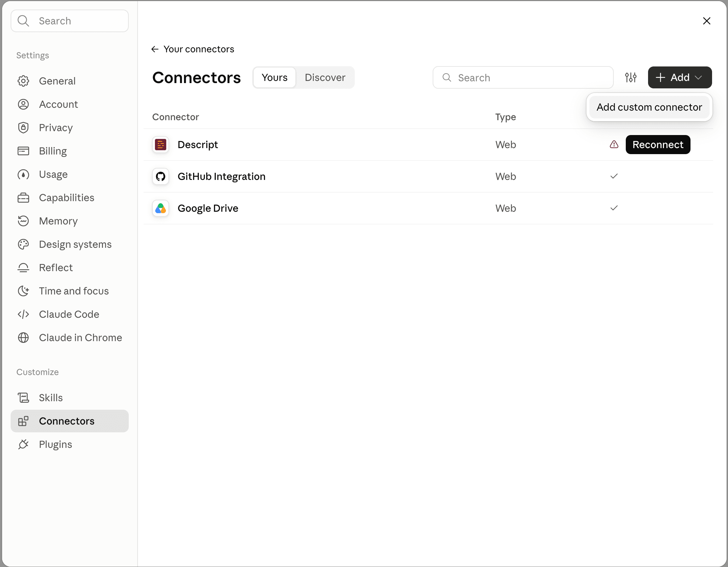
Task: Click the magnifier icon in sidebar search
Action: tap(23, 21)
